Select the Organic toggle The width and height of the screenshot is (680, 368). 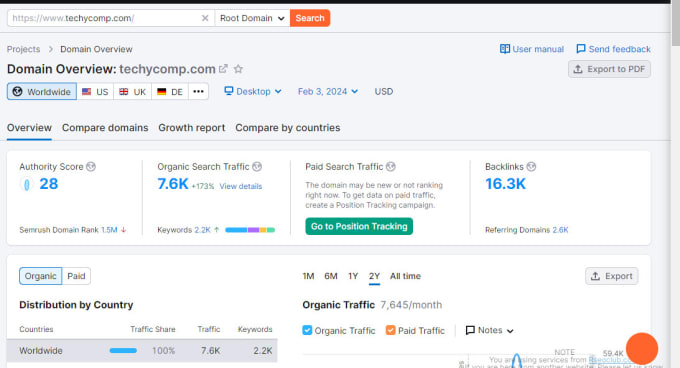click(40, 276)
